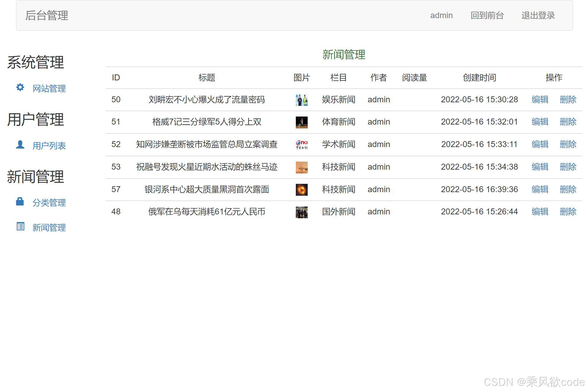Image resolution: width=586 pixels, height=392 pixels.
Task: Click the gear icon beside 网站管理
Action: pyautogui.click(x=20, y=87)
